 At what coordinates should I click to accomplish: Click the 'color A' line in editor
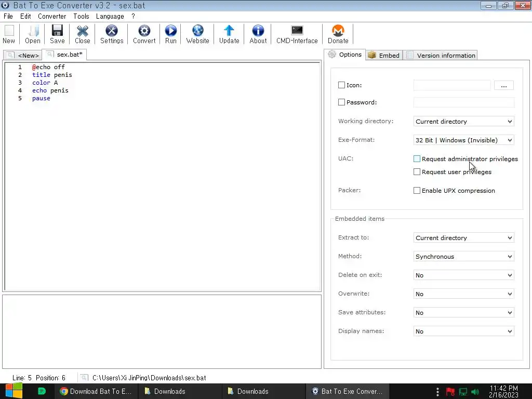(x=45, y=83)
